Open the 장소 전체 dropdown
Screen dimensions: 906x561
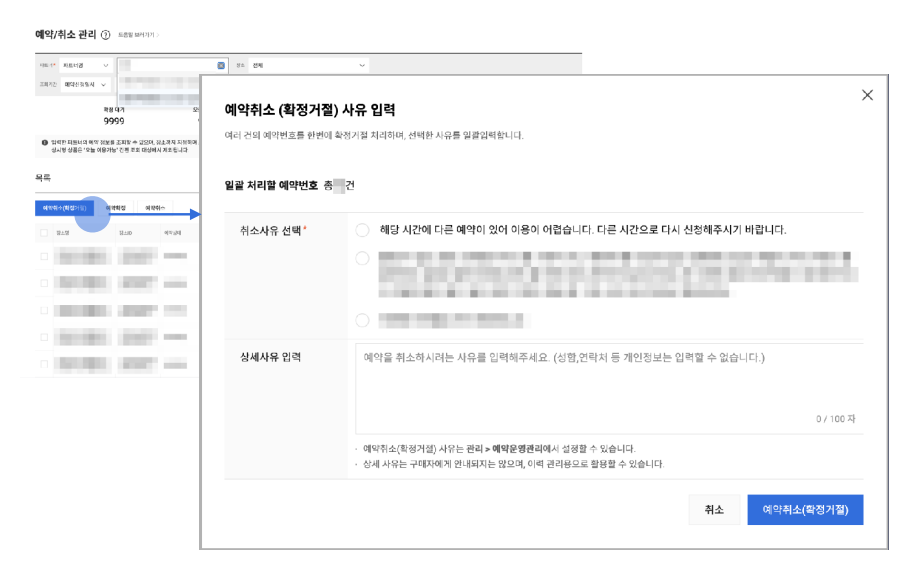click(308, 65)
